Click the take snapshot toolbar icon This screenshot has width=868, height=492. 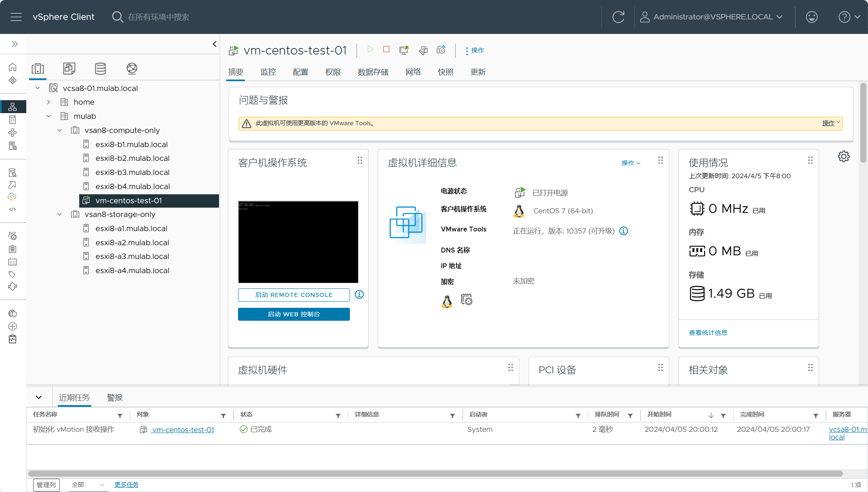pos(441,50)
